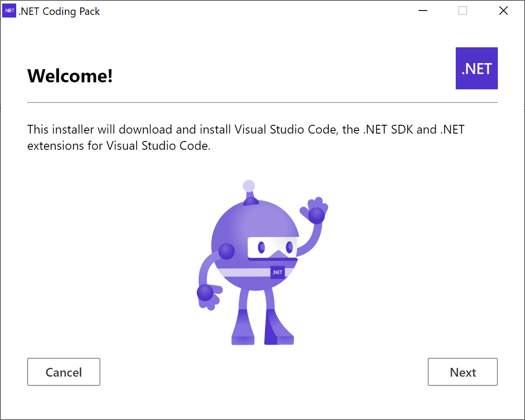Viewport: 525px width, 420px height.
Task: Click the disabled maximize button
Action: click(x=463, y=11)
